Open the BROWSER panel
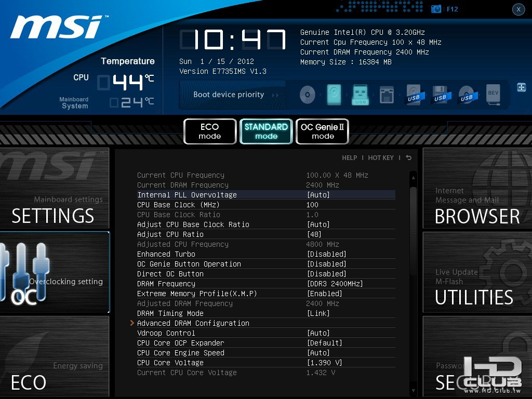This screenshot has height=399, width=532. point(477,188)
